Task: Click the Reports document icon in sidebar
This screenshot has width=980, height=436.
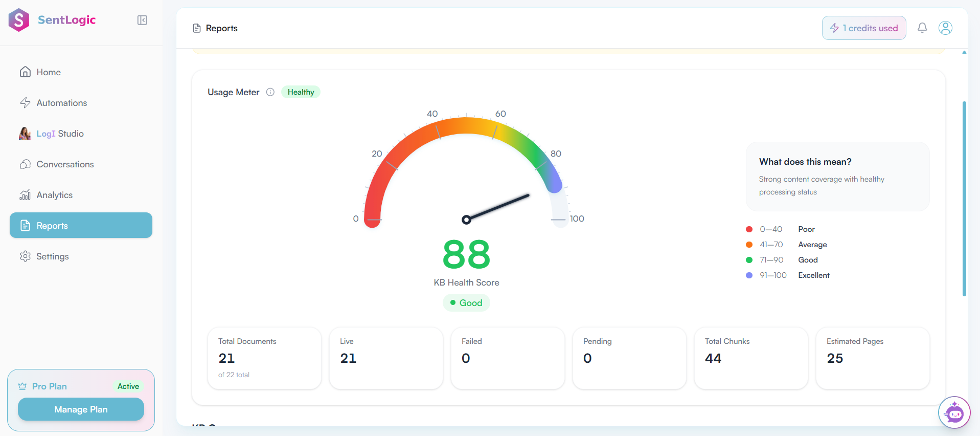Action: tap(25, 226)
